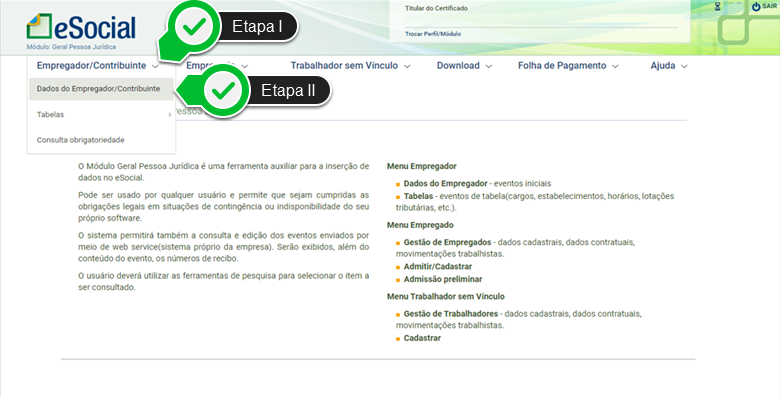This screenshot has width=780, height=397.
Task: Click the 'Admitir/Cadastrar' bullet
Action: coord(434,267)
